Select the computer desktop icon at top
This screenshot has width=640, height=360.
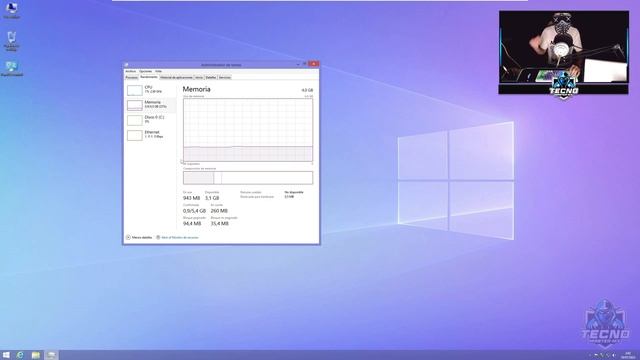point(11,11)
